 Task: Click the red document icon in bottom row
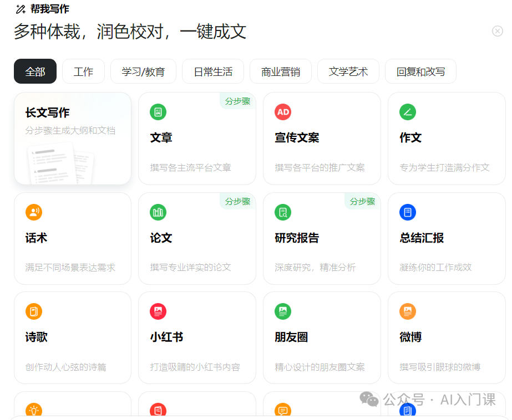pyautogui.click(x=158, y=410)
